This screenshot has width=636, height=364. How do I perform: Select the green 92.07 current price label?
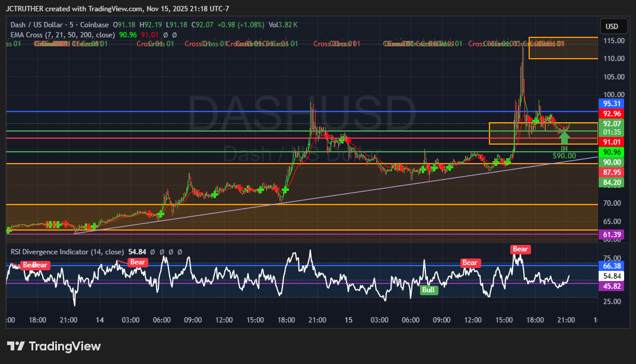pyautogui.click(x=612, y=124)
